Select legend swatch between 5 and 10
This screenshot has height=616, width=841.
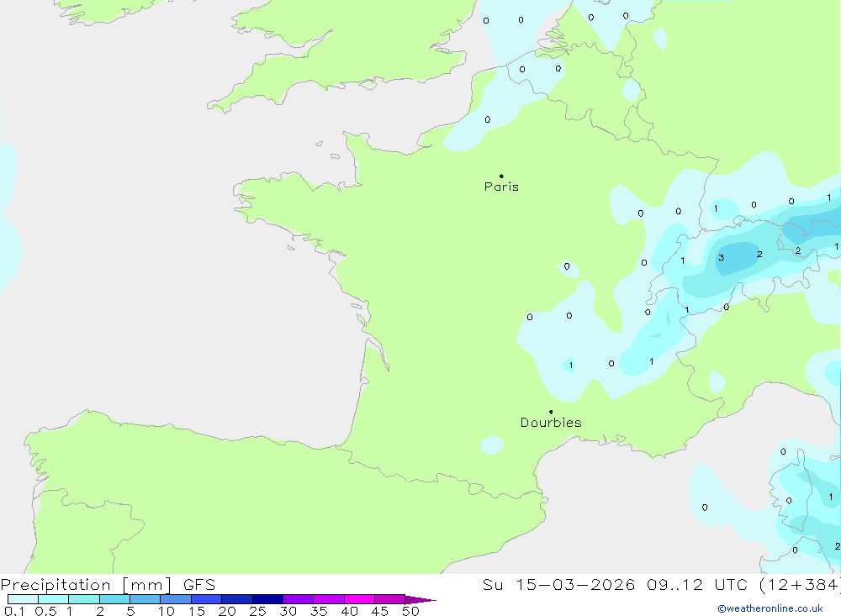[145, 599]
